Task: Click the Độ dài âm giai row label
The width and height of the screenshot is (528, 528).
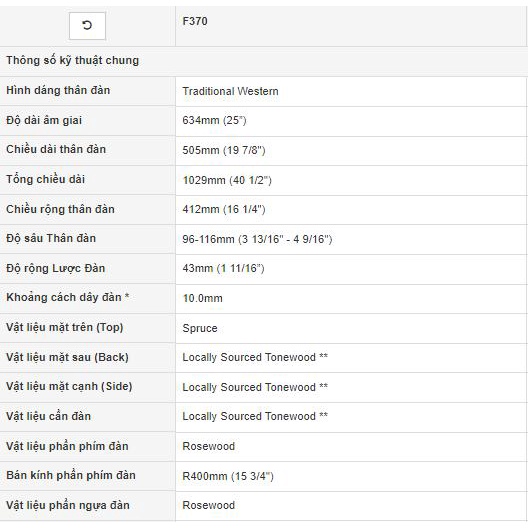Action: tap(44, 120)
